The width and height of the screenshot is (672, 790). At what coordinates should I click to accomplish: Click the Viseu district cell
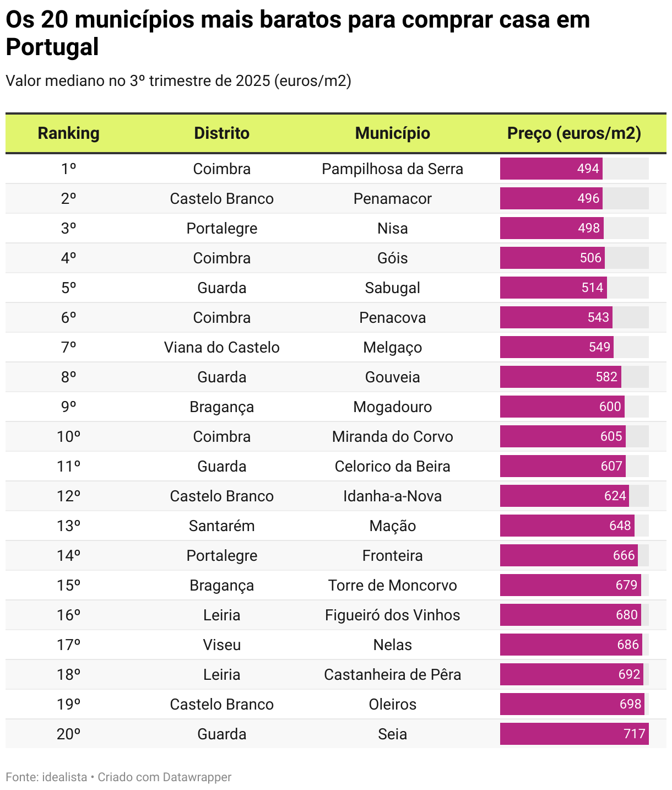click(222, 645)
